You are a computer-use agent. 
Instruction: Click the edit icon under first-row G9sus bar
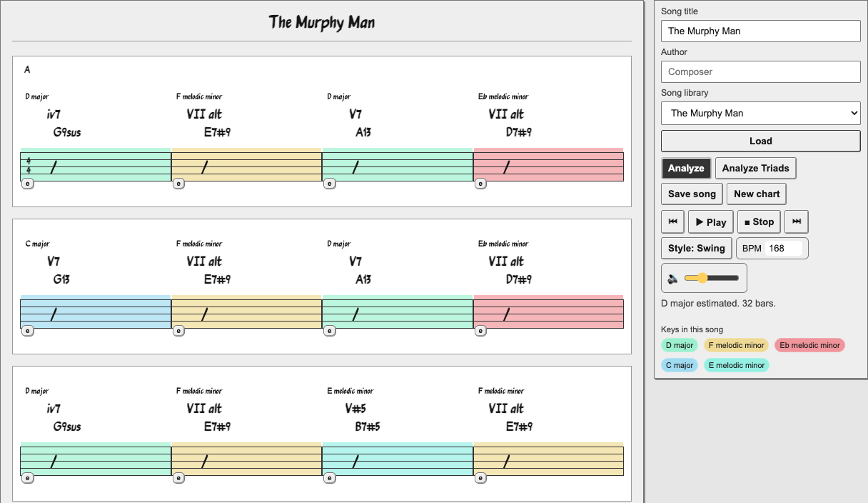point(28,184)
